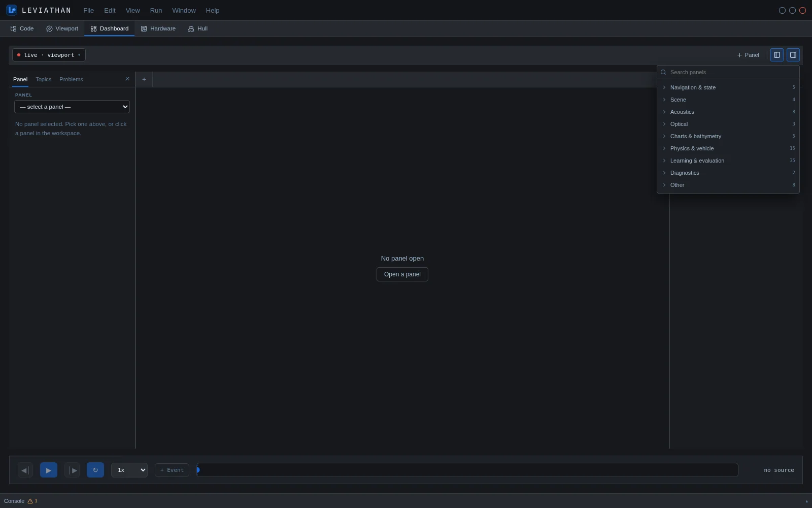
Task: Click the timeline scrubber track
Action: [x=467, y=470]
